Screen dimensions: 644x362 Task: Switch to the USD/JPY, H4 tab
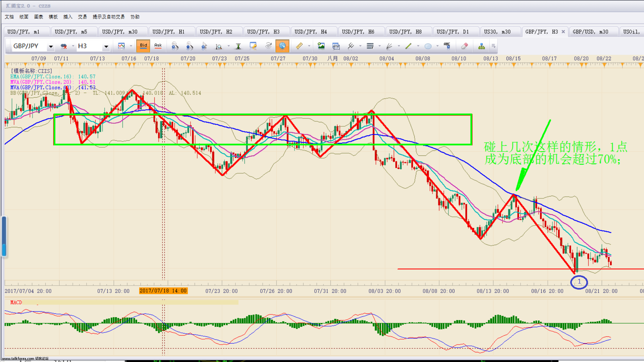(x=314, y=32)
